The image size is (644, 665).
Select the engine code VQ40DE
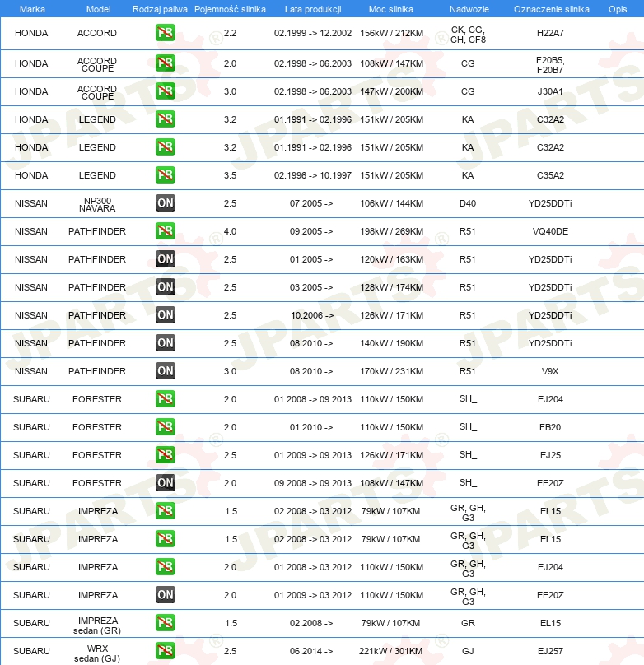pos(550,231)
